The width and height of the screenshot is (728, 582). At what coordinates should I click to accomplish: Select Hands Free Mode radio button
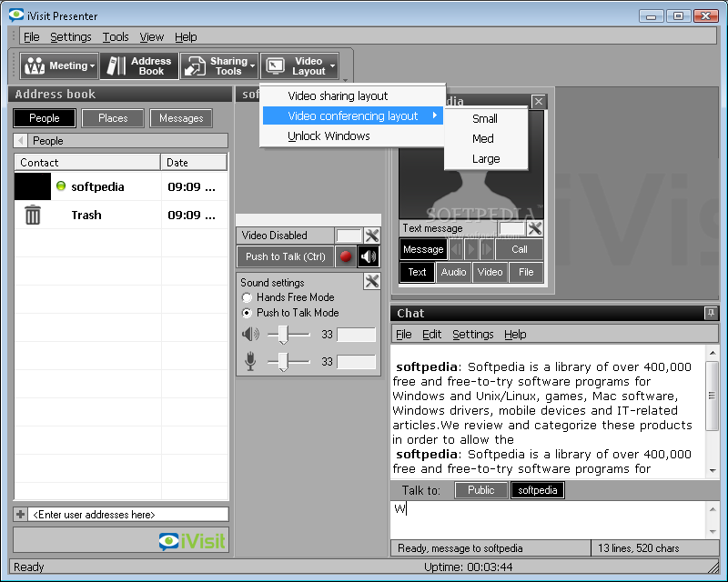(247, 297)
